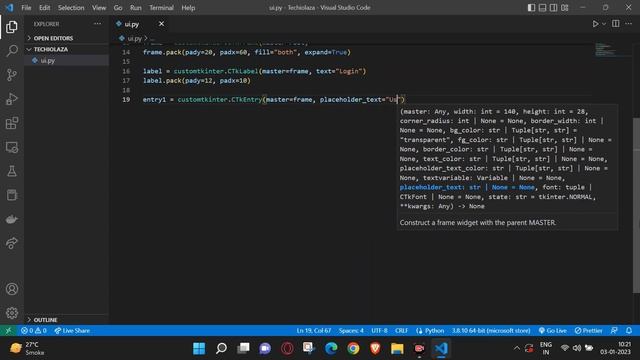Toggle Secondary Side Bar layout icon

pyautogui.click(x=553, y=8)
